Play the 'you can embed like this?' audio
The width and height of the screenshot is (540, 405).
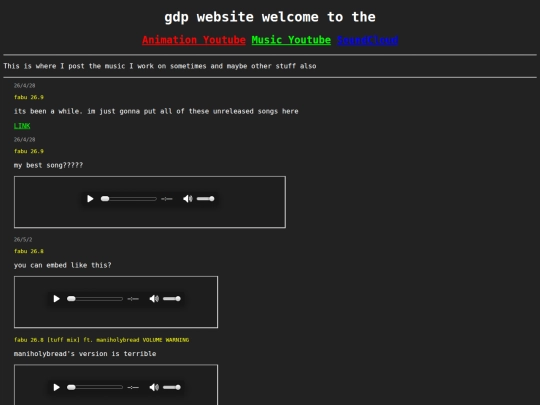(x=56, y=299)
